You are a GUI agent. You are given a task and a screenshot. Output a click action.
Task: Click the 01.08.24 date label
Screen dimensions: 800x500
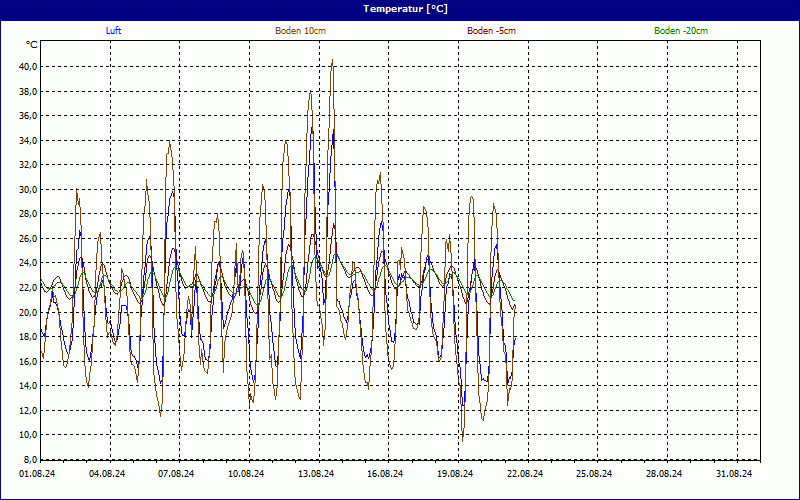37,474
